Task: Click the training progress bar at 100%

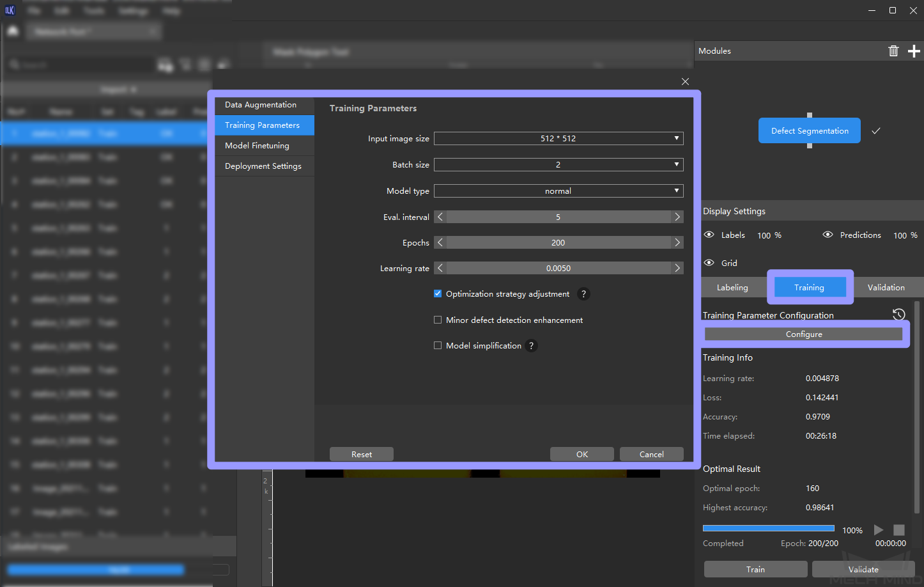Action: click(769, 528)
